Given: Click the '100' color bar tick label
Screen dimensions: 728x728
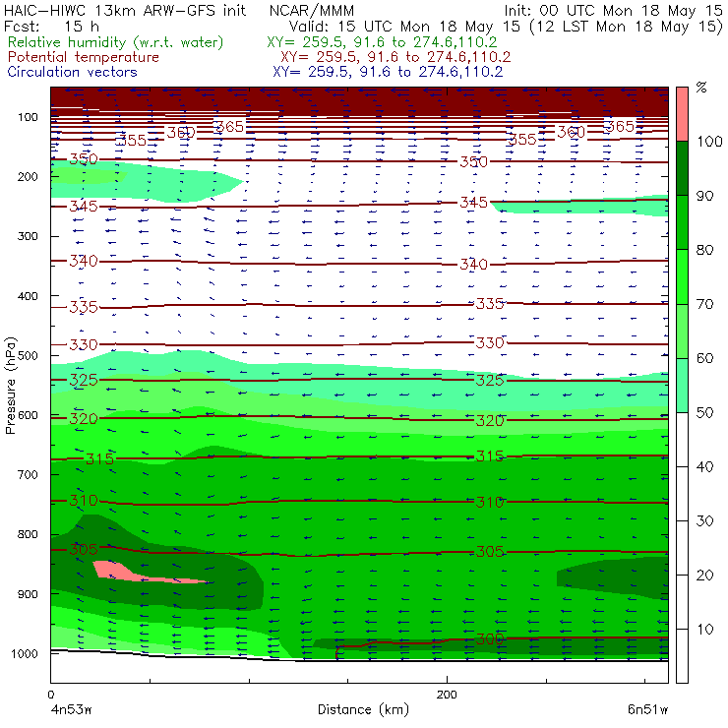Looking at the screenshot, I should coord(710,141).
